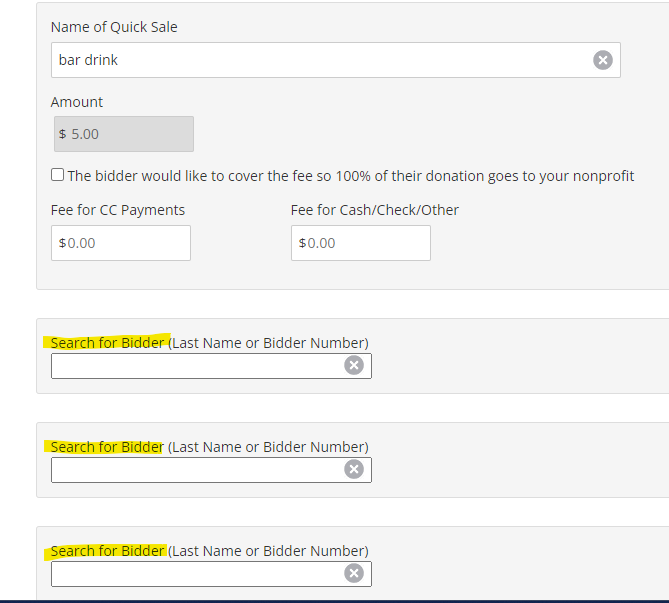Select the $5.00 Amount field

[x=124, y=134]
